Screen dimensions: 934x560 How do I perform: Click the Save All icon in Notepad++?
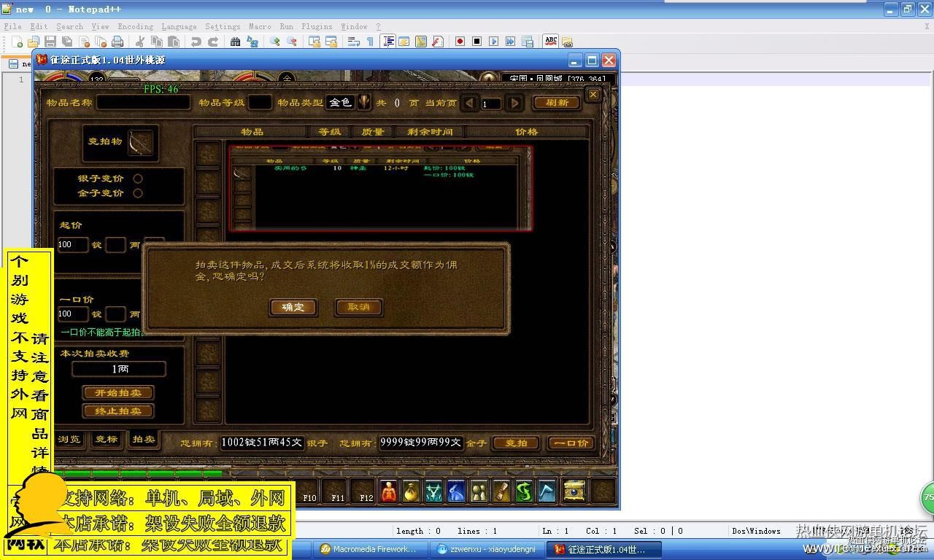coord(67,42)
